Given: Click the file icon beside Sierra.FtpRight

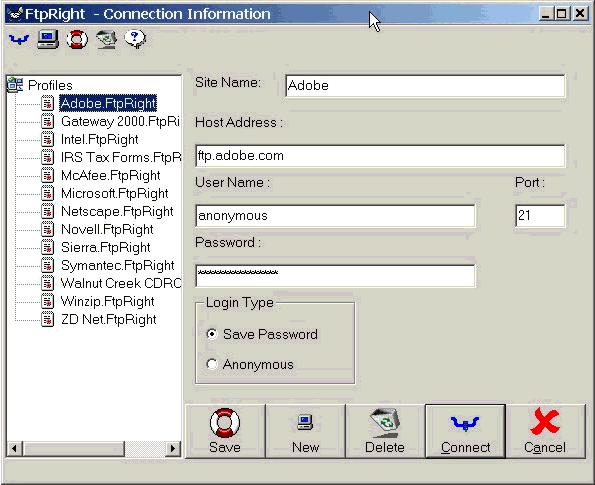Looking at the screenshot, I should [x=47, y=247].
